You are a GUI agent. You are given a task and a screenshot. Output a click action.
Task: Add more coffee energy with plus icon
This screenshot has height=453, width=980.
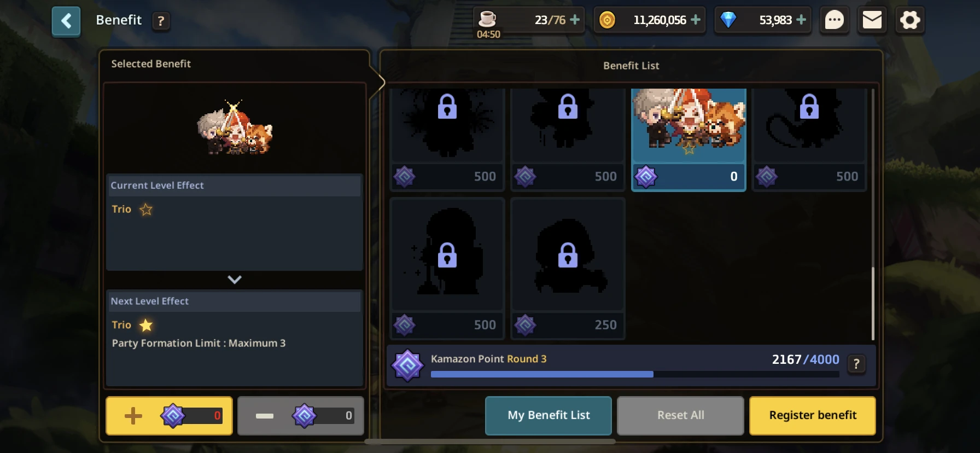575,20
